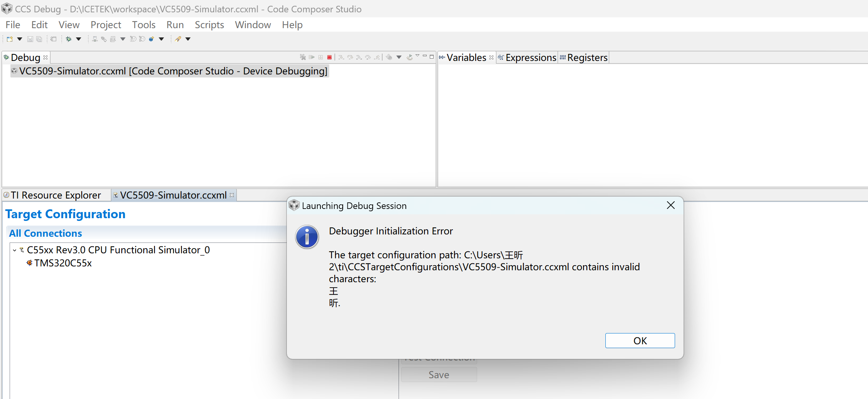868x399 pixels.
Task: Click the green bug Debug icon
Action: coord(69,39)
